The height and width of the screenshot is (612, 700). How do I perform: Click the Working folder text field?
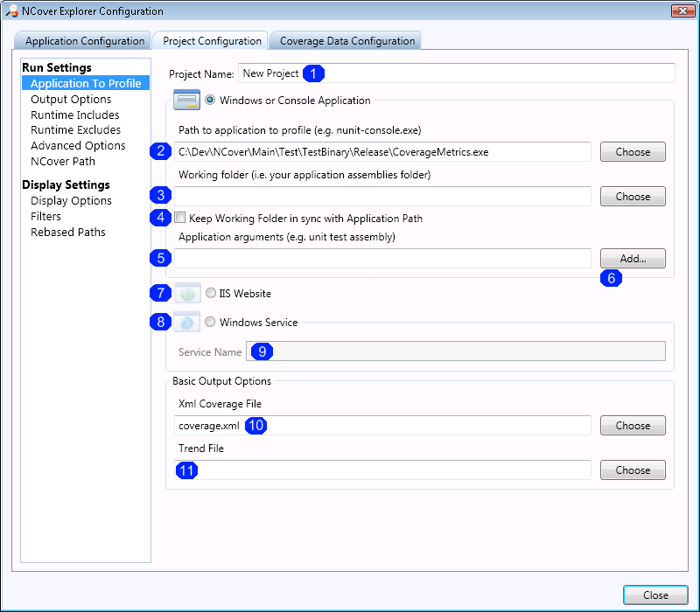382,196
